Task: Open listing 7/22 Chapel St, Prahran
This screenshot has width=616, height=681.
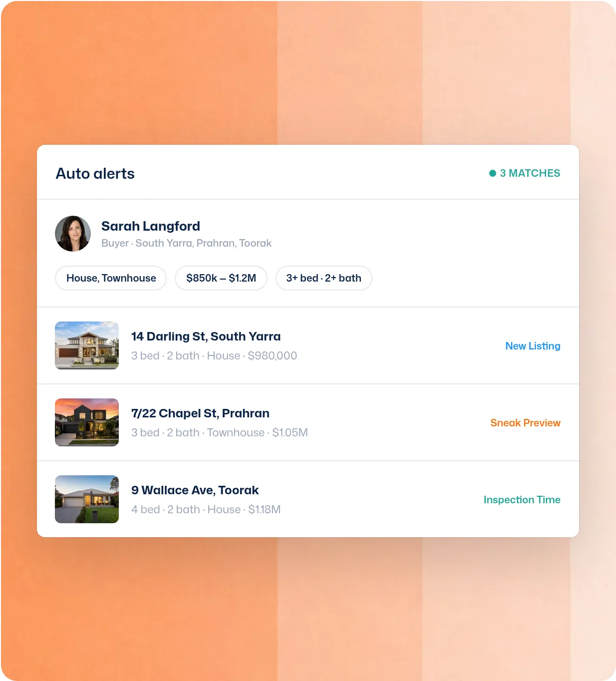Action: (x=200, y=413)
